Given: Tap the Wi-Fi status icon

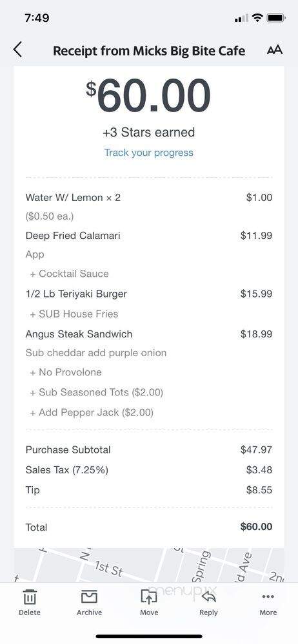Looking at the screenshot, I should tap(257, 18).
